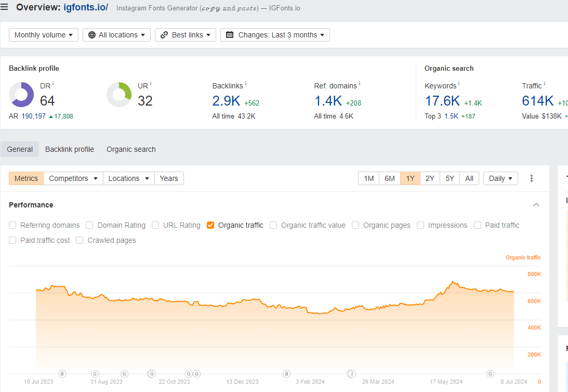Click the green UR donut chart
Viewport: 568px width, 392px height.
[x=119, y=95]
